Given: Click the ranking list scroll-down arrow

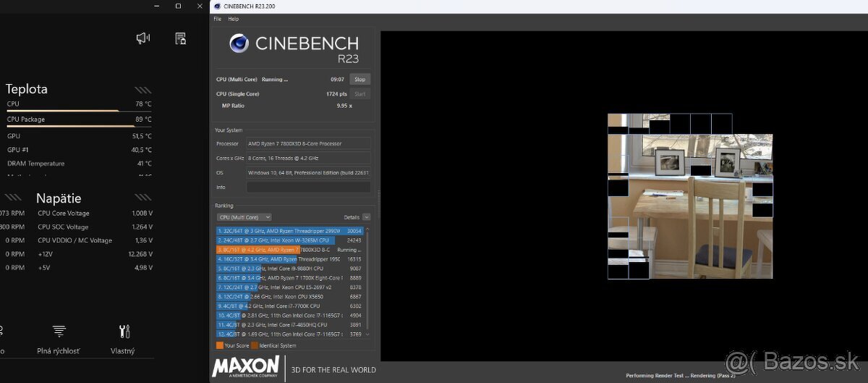Looking at the screenshot, I should click(x=367, y=334).
